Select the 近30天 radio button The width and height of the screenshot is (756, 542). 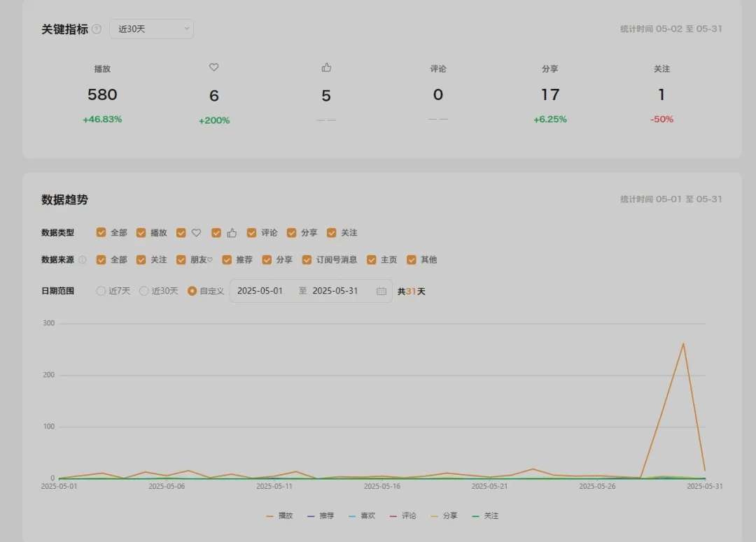tap(144, 291)
